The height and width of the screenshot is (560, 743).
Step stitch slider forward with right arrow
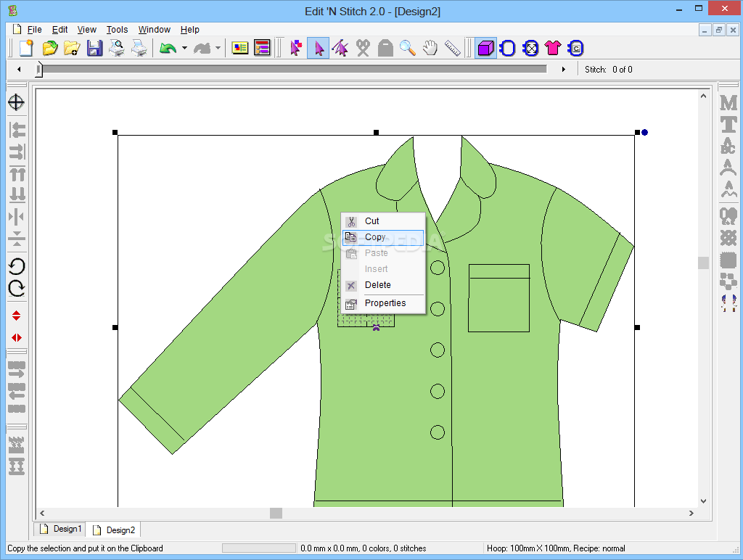(x=563, y=69)
